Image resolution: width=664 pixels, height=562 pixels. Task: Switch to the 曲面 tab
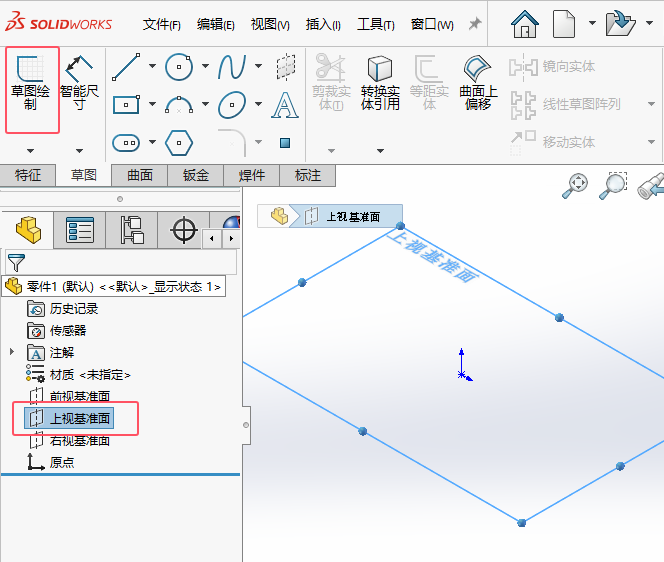(x=140, y=175)
